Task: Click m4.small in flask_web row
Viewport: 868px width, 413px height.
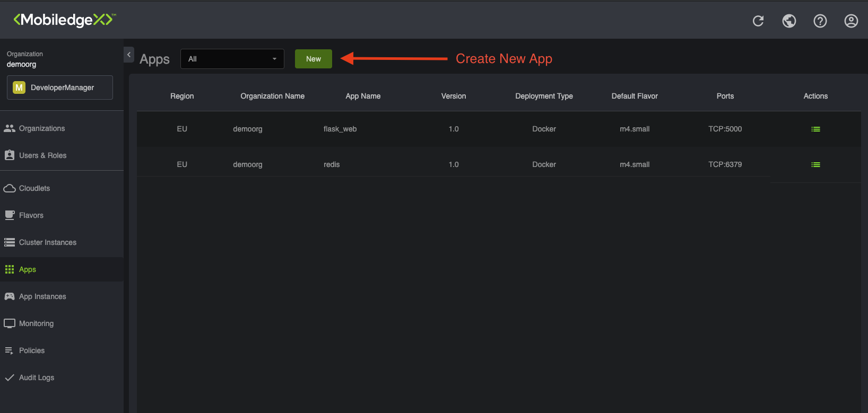Action: coord(635,129)
